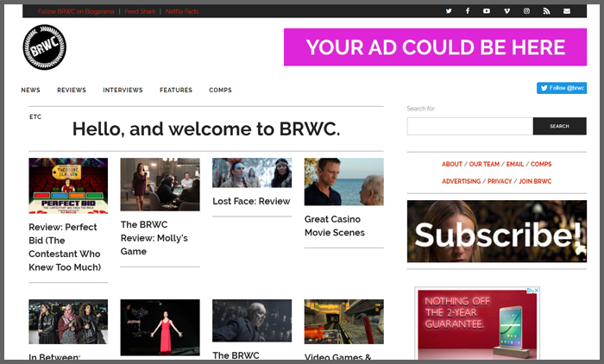Go to the News menu

[30, 90]
